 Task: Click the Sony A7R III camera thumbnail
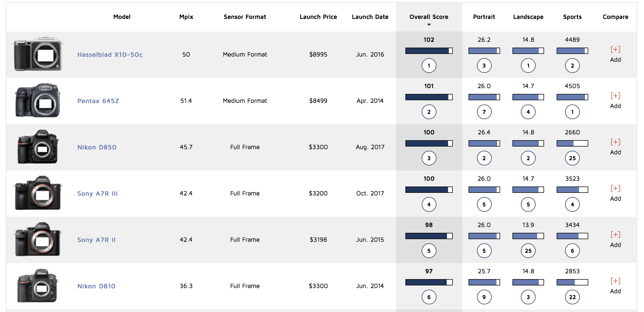click(38, 193)
